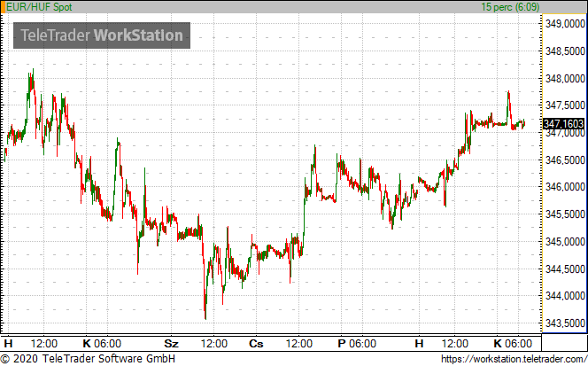This screenshot has height=366, width=588.
Task: Click the 348,0000 price axis label
Action: pyautogui.click(x=565, y=79)
